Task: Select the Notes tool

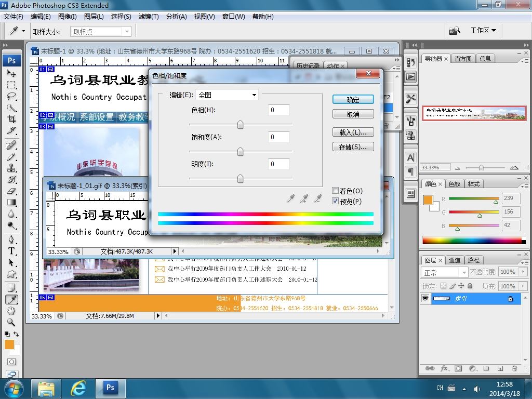Action: pyautogui.click(x=11, y=288)
